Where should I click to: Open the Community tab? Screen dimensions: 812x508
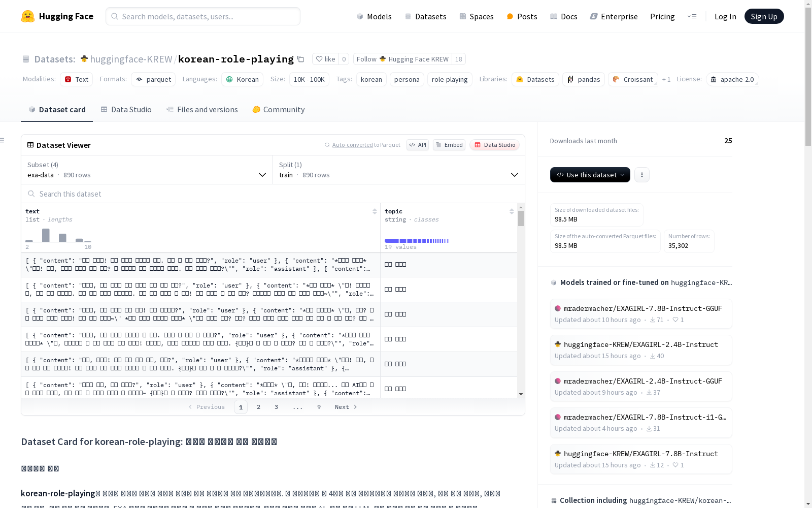[279, 110]
